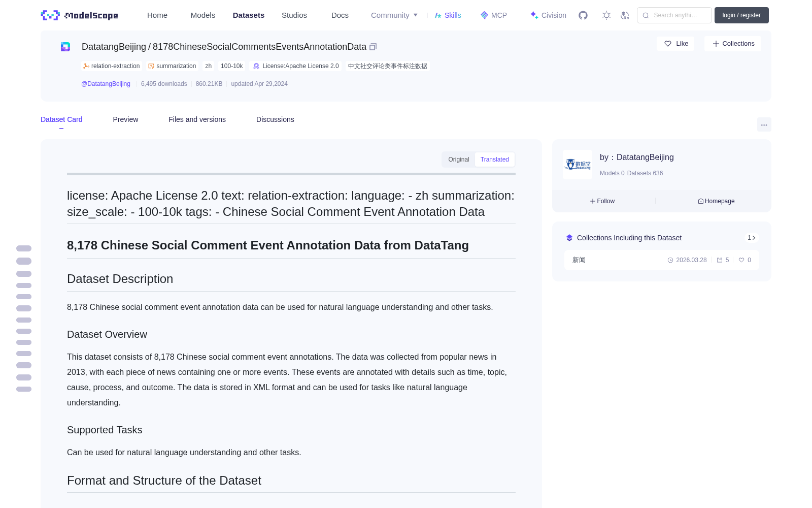Click the 100-10k size tag

[x=232, y=66]
